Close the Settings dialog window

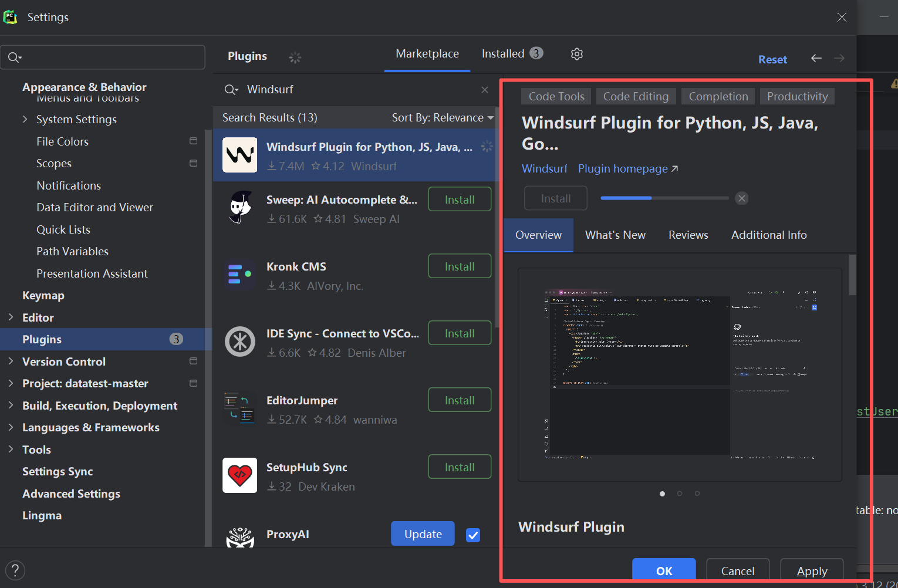point(842,18)
